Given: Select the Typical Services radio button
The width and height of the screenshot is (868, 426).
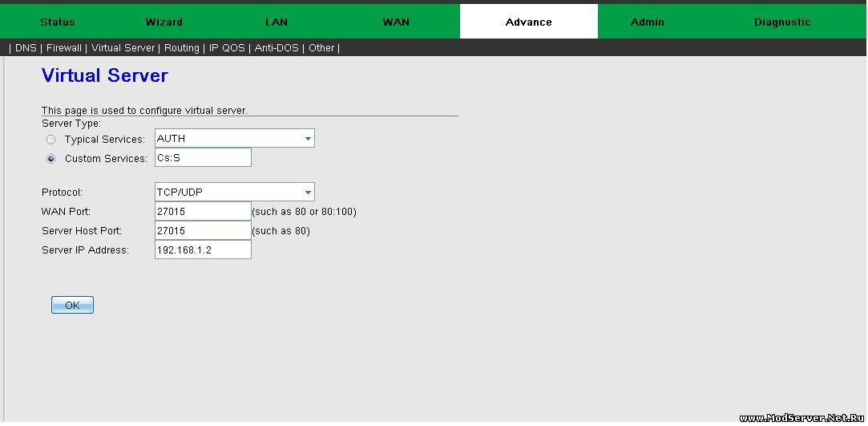Looking at the screenshot, I should pos(51,140).
